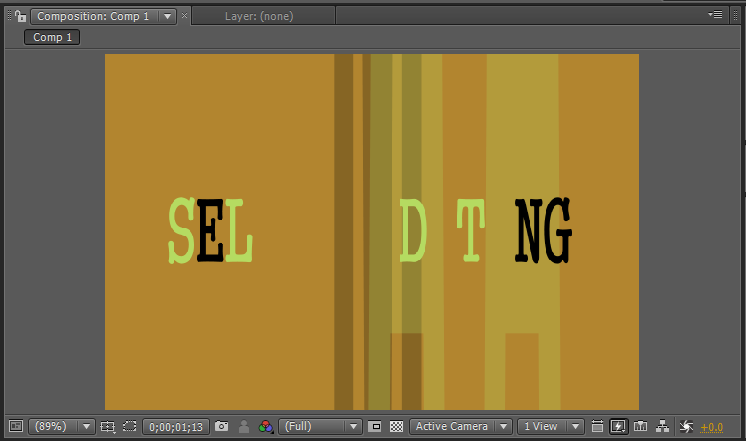
Task: Click the black letter E in the composition
Action: [210, 231]
